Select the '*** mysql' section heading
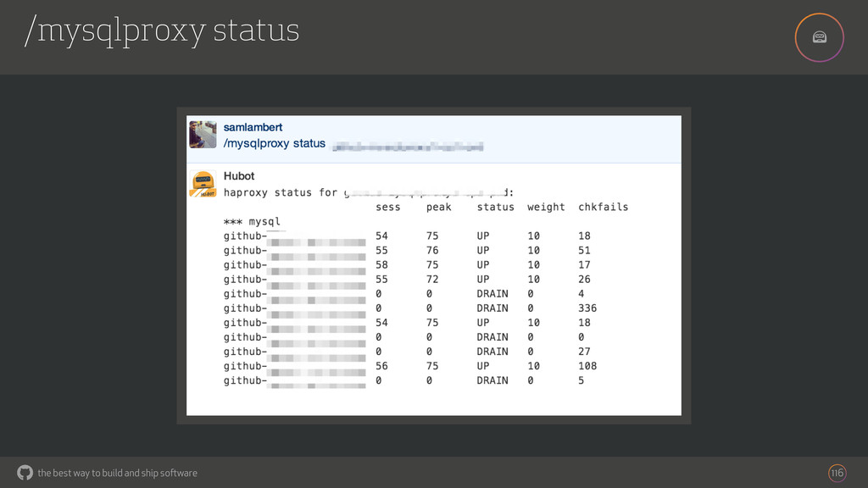The image size is (868, 488). [252, 222]
